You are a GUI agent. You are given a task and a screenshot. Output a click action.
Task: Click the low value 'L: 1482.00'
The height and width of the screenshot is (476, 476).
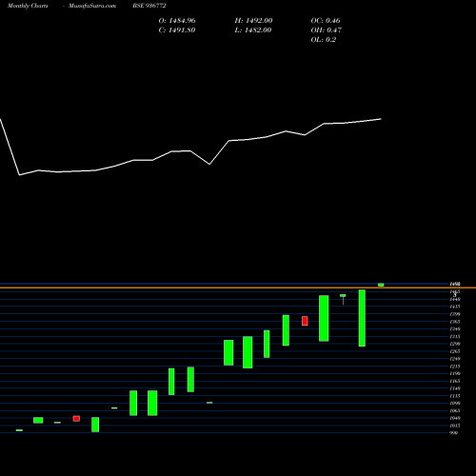(x=253, y=30)
